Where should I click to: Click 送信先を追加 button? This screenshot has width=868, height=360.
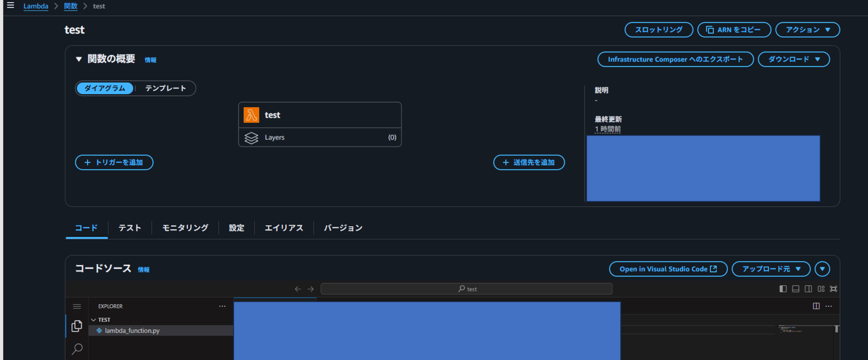[529, 163]
